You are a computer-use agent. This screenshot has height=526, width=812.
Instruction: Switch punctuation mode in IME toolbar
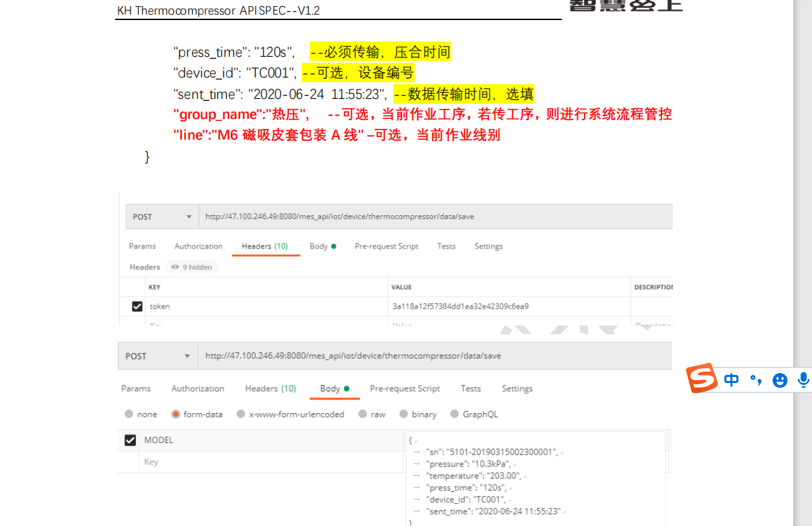(x=756, y=380)
